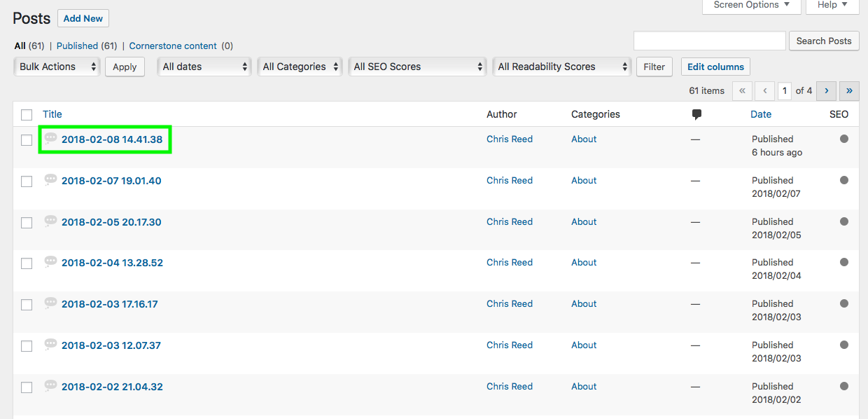Select all posts with the header checkbox
The width and height of the screenshot is (868, 419).
[x=26, y=114]
